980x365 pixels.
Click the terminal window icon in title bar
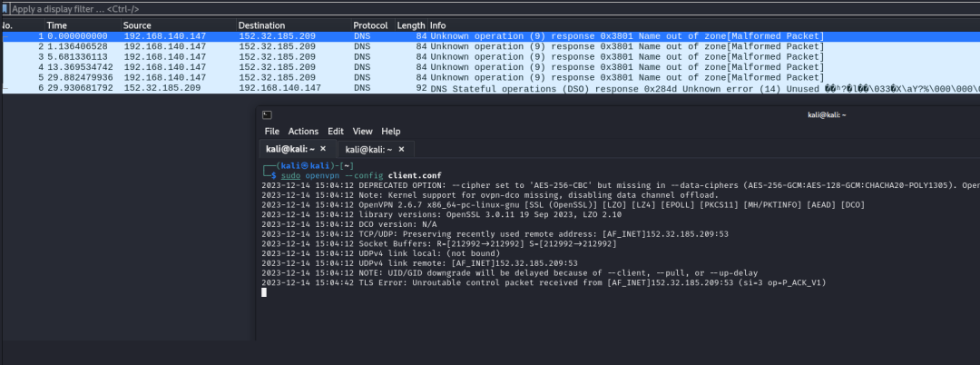coord(267,114)
